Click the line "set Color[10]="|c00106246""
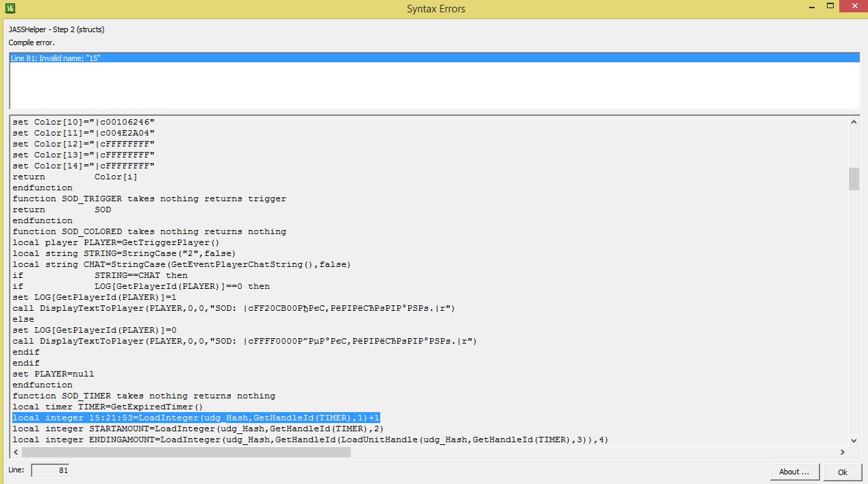Viewport: 868px width, 484px height. click(x=84, y=122)
